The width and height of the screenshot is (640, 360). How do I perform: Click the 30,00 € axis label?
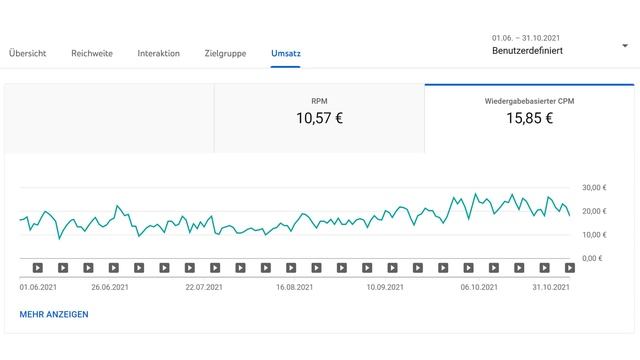pyautogui.click(x=594, y=188)
